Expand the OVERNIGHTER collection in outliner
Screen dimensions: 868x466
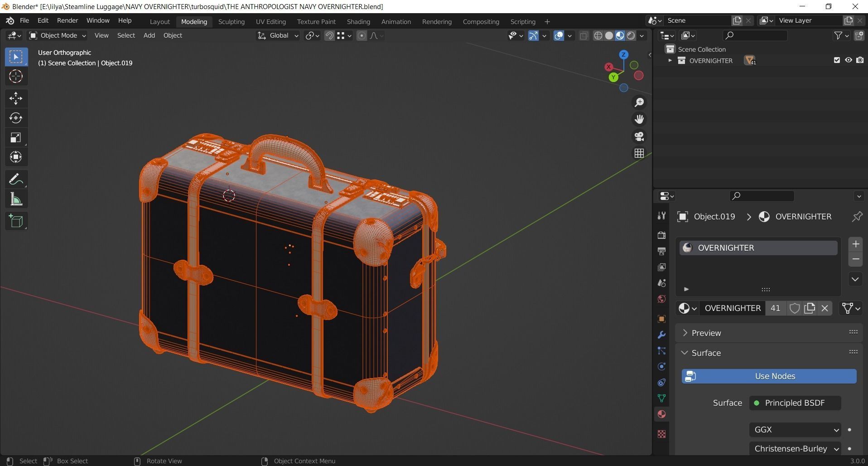(x=670, y=60)
